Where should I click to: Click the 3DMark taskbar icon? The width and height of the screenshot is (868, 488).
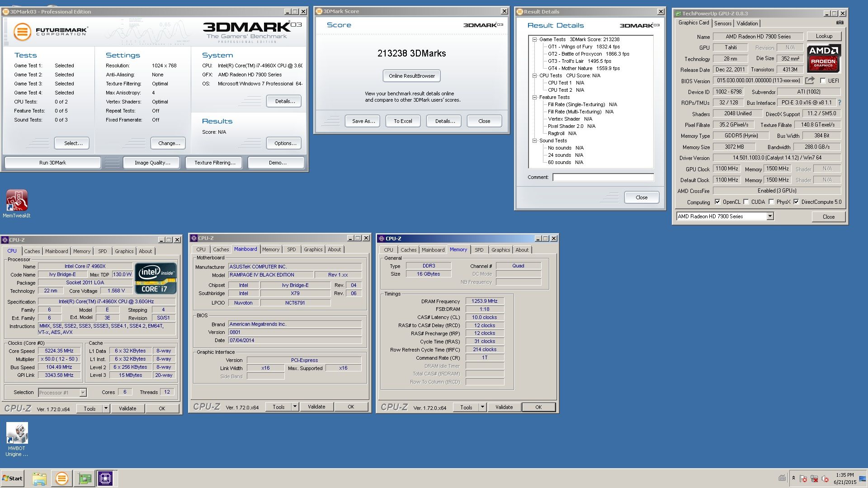[x=61, y=479]
